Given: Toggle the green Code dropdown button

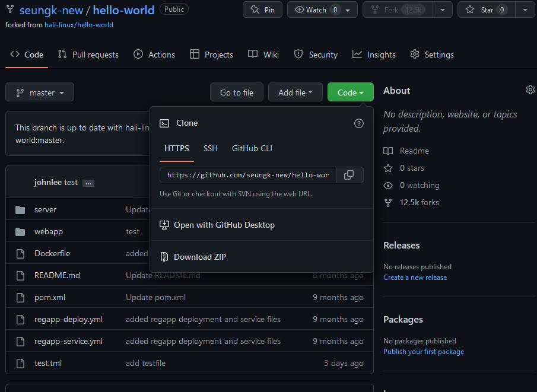Looking at the screenshot, I should tap(350, 92).
